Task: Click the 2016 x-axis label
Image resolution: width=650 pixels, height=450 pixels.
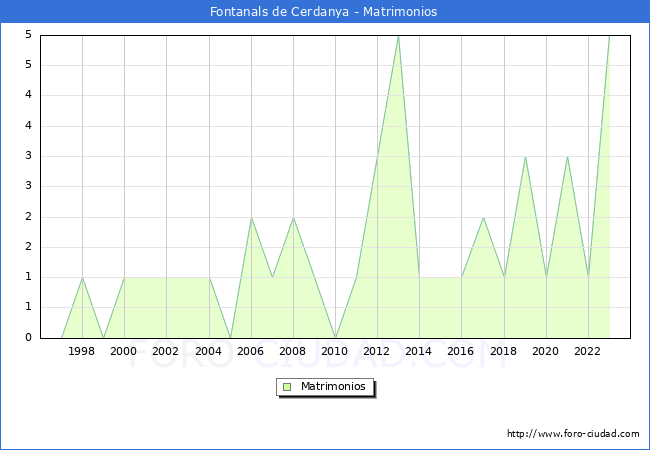Action: (x=461, y=351)
